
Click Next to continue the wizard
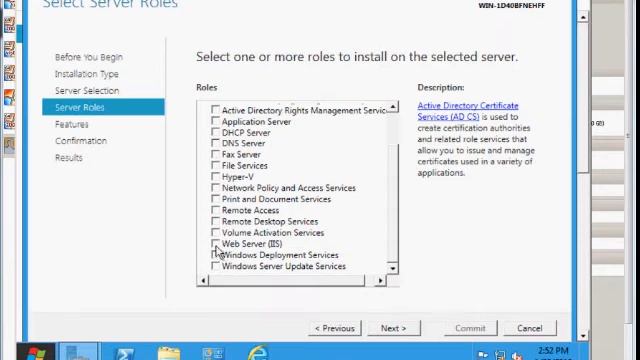coord(393,328)
